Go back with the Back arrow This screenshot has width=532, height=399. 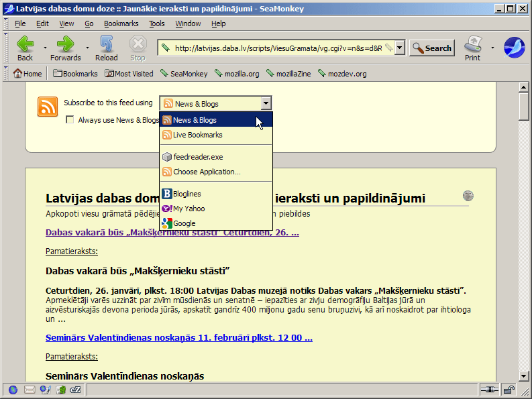point(25,48)
